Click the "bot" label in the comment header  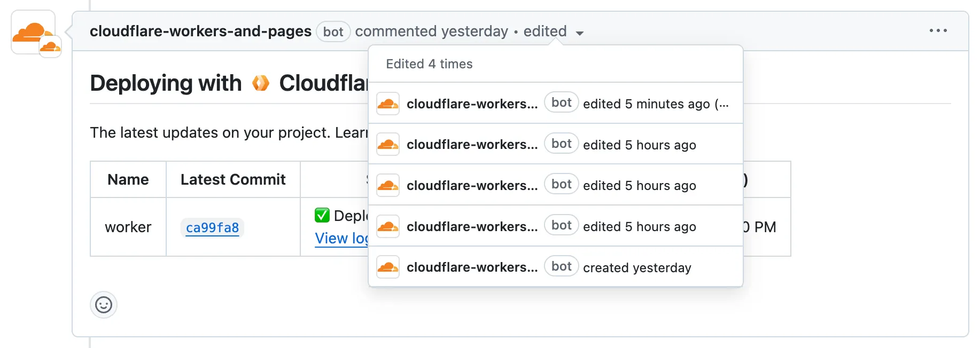(x=333, y=32)
